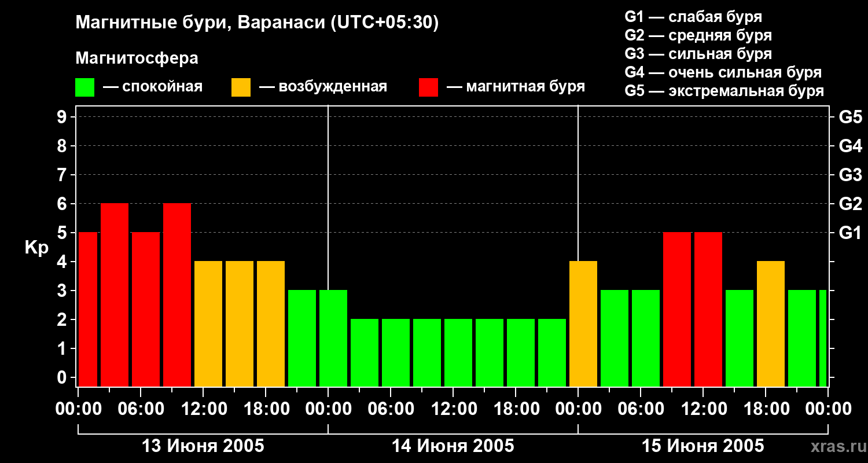The width and height of the screenshot is (868, 463).
Task: Click the '13 Июня 2005' date label
Action: coord(203,446)
